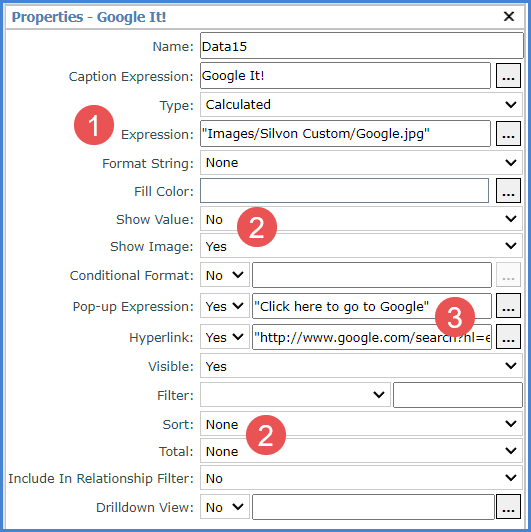This screenshot has height=532, width=531.
Task: Open the Pop-up Expression editor ellipsis button
Action: point(508,306)
